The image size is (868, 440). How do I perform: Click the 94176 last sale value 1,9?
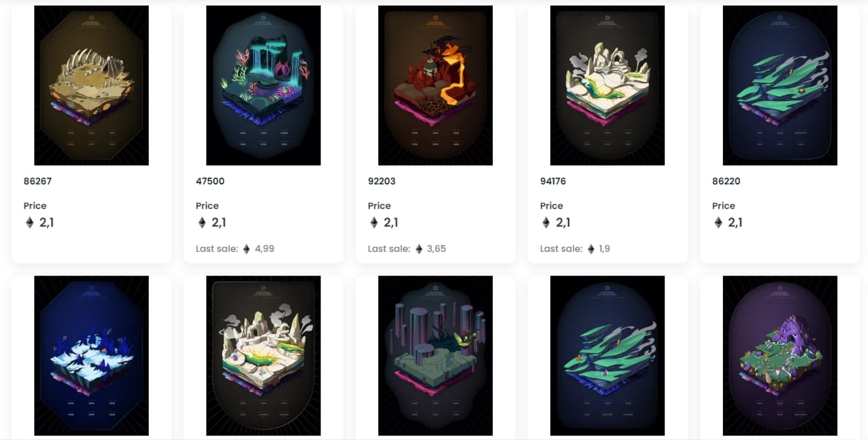[x=604, y=249]
